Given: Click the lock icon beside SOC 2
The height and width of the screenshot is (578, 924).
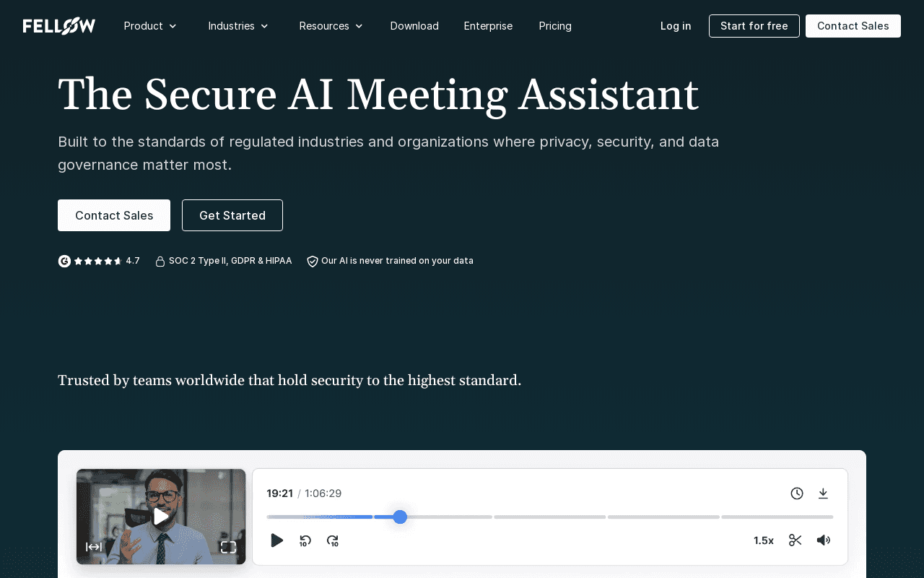Looking at the screenshot, I should [x=160, y=262].
